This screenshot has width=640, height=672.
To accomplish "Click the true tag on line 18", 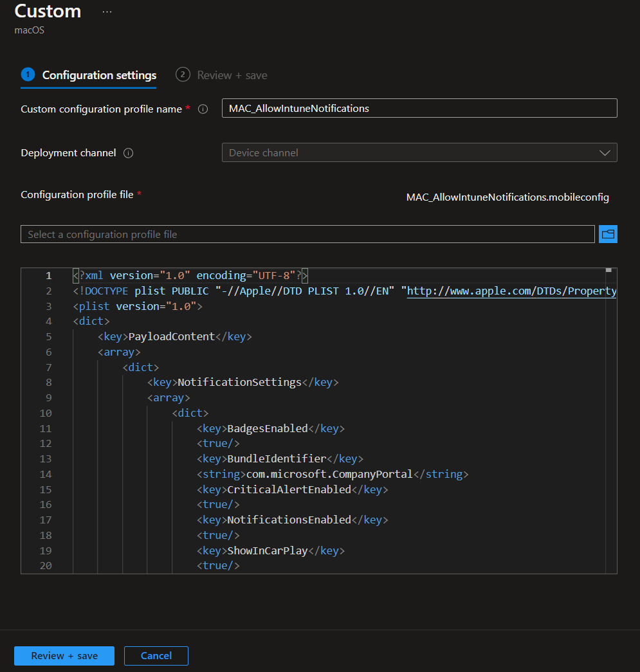I will (x=218, y=535).
